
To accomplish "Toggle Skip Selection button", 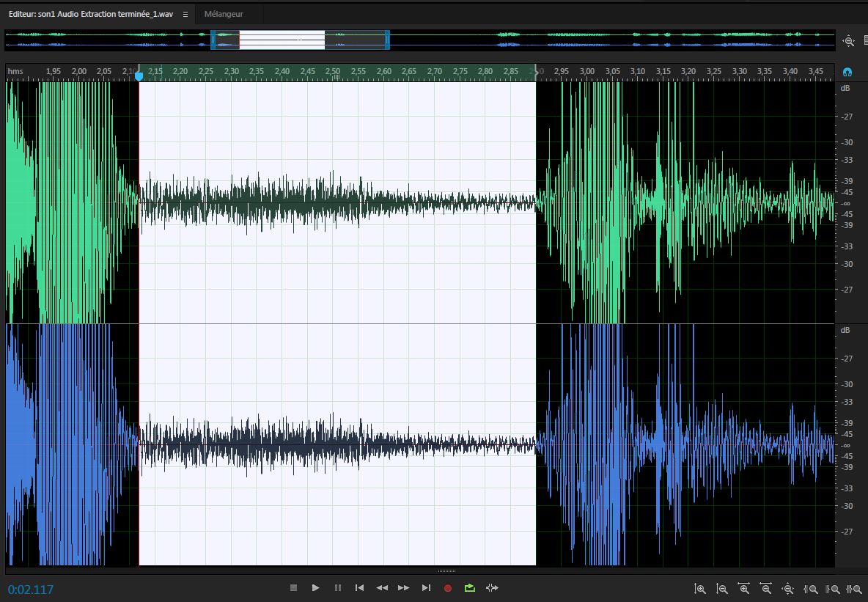I will pos(492,588).
